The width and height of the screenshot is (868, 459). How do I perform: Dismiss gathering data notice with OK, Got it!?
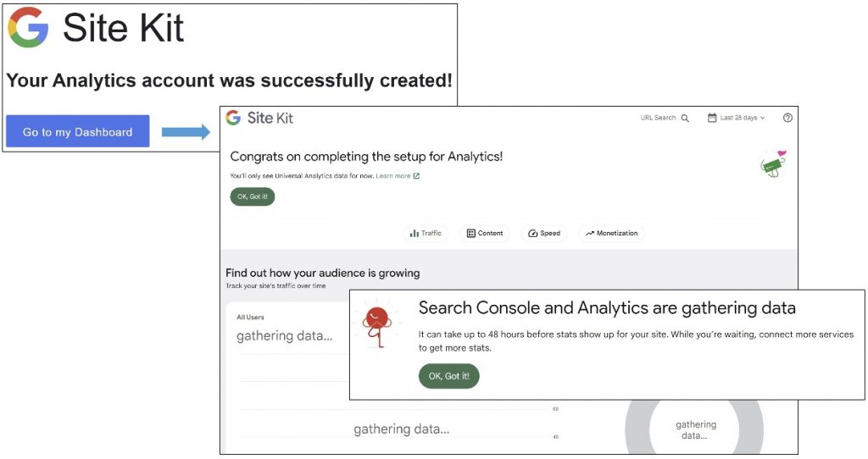448,376
